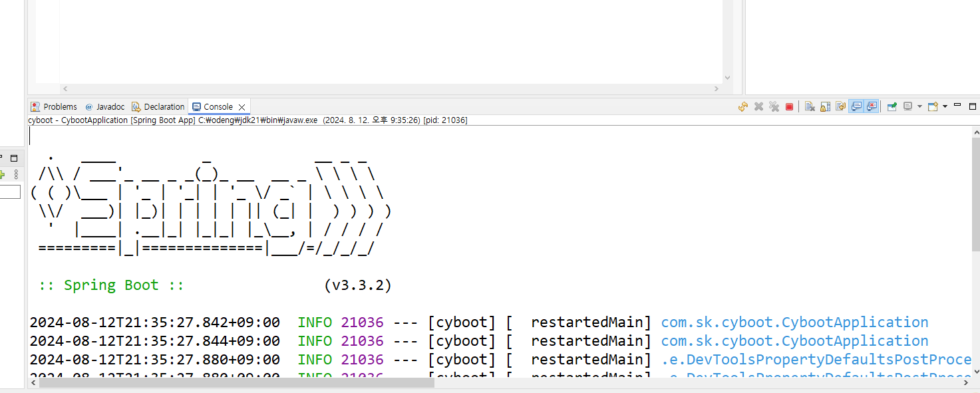Maximize the left side panel
980x393 pixels.
pos(13,158)
